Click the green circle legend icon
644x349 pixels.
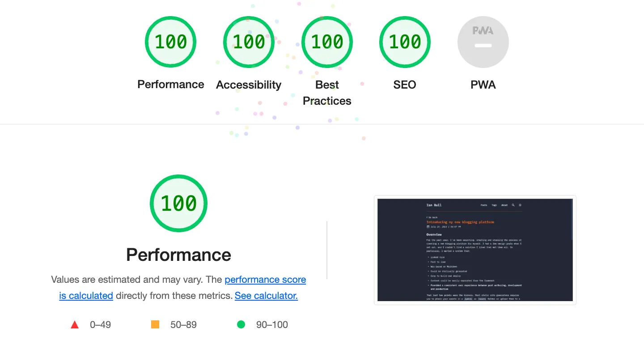241,324
